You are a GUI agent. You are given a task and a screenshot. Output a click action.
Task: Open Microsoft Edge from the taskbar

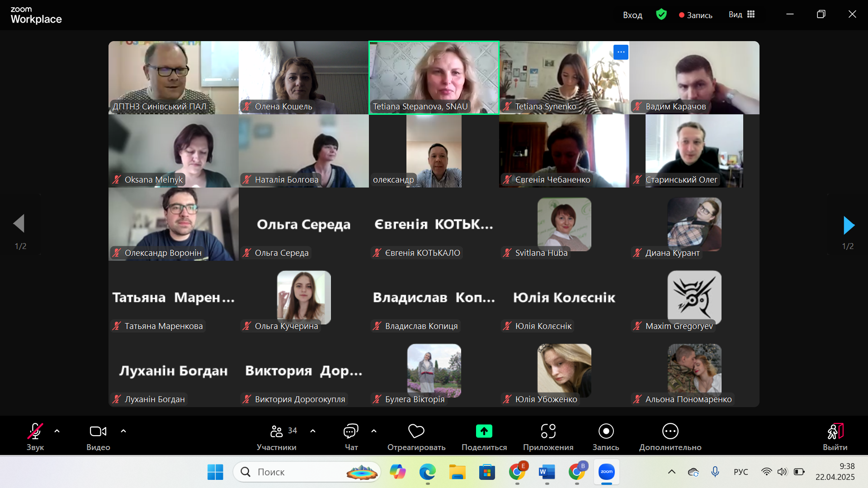427,472
